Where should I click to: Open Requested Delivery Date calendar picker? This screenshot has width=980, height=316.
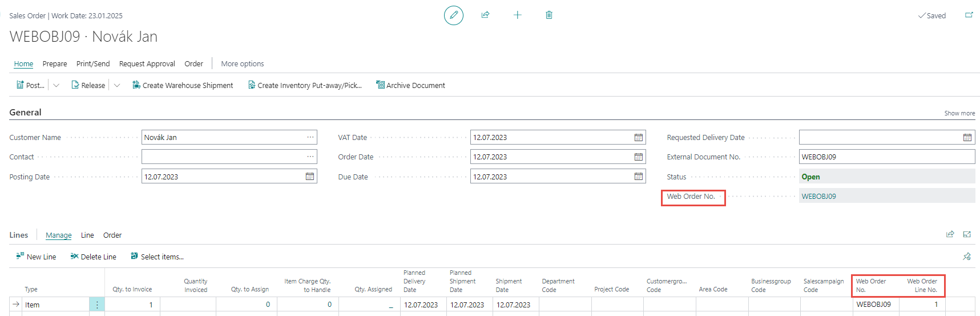[967, 138]
